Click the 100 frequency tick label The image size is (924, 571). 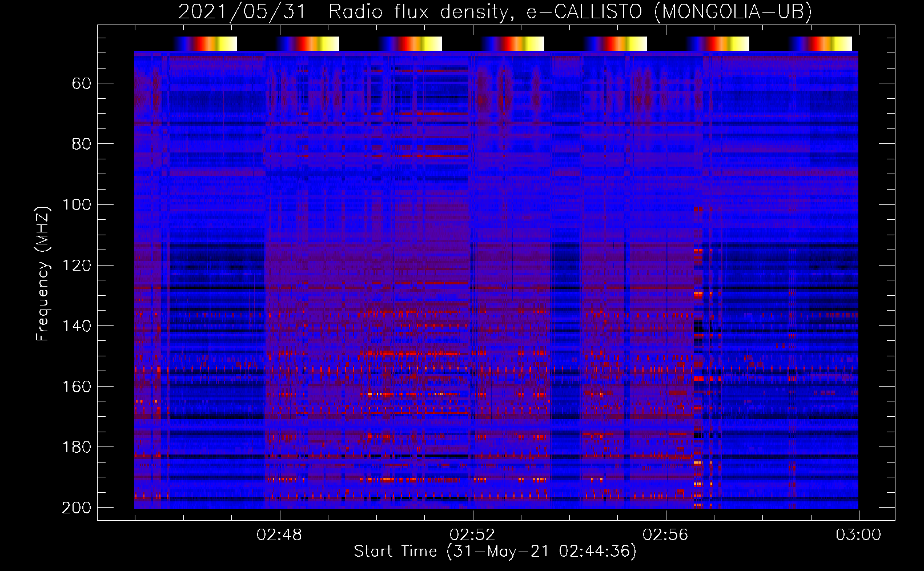(x=77, y=205)
